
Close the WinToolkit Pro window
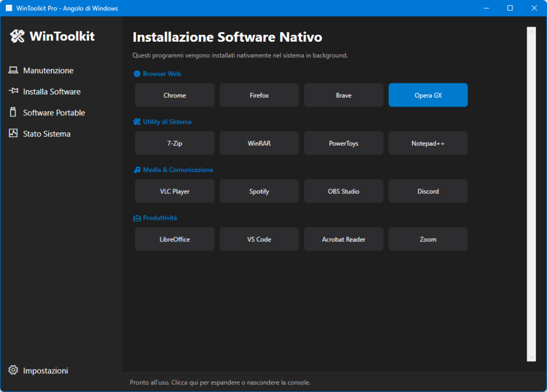pyautogui.click(x=534, y=8)
